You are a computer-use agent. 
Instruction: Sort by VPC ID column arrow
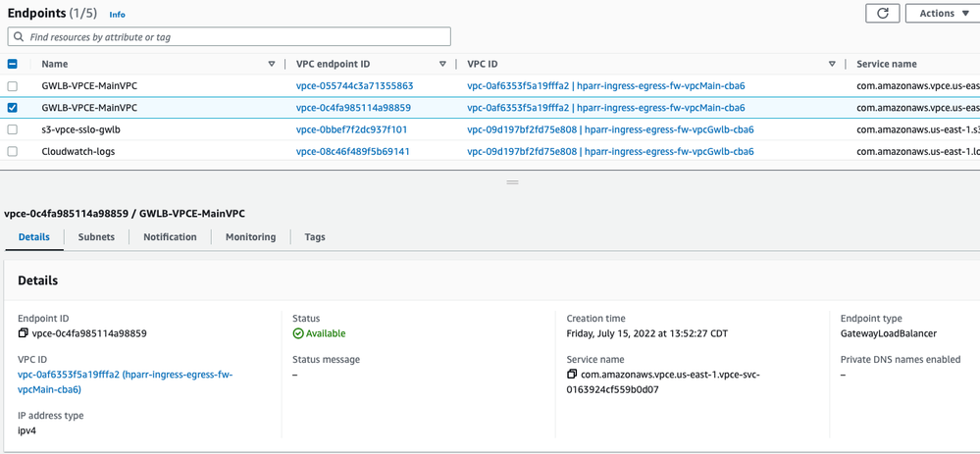point(832,65)
